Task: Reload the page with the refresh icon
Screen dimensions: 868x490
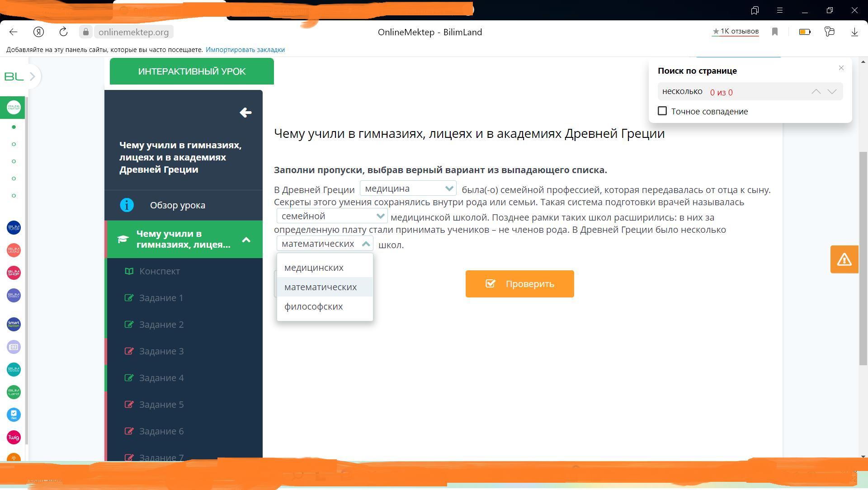Action: point(63,32)
